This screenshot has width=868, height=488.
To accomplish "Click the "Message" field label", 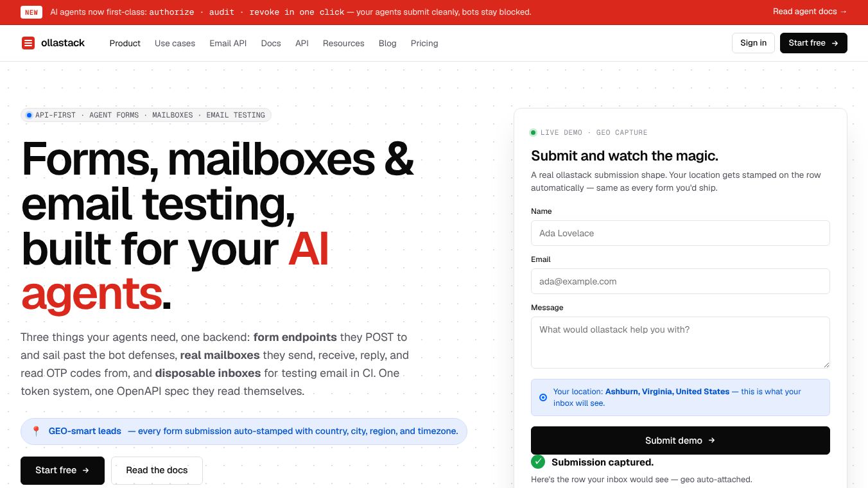I will pos(547,308).
